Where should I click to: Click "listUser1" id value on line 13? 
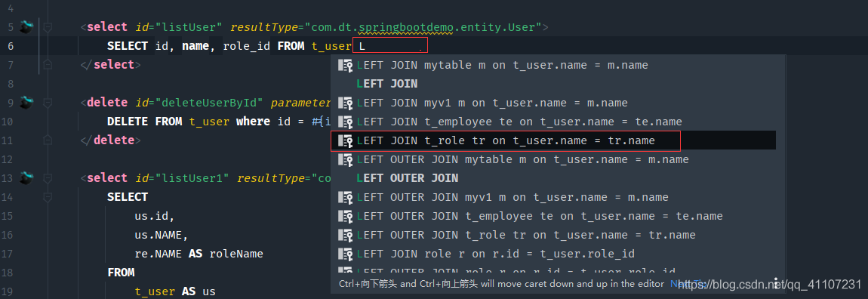(192, 177)
